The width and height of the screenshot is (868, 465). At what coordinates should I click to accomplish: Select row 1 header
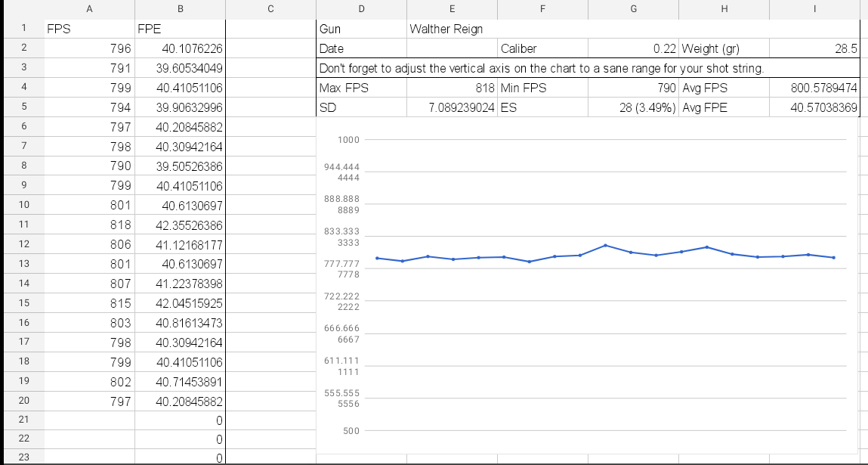click(x=24, y=28)
